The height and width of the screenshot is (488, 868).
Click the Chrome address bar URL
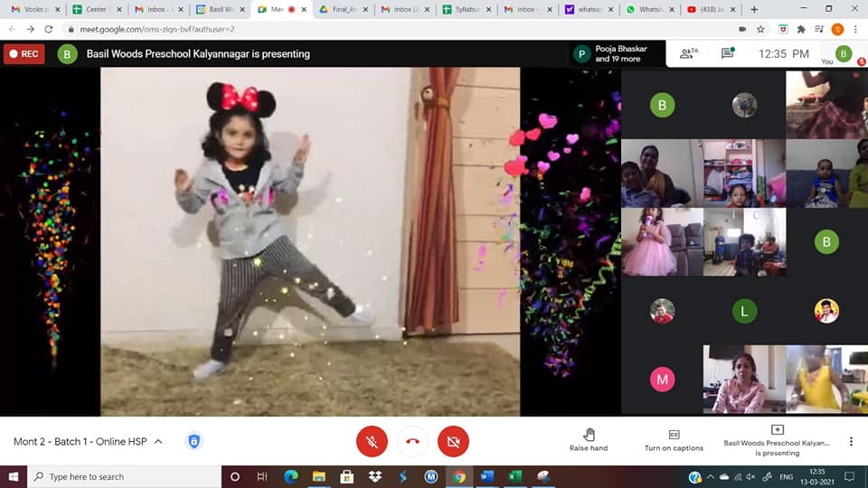tap(157, 29)
